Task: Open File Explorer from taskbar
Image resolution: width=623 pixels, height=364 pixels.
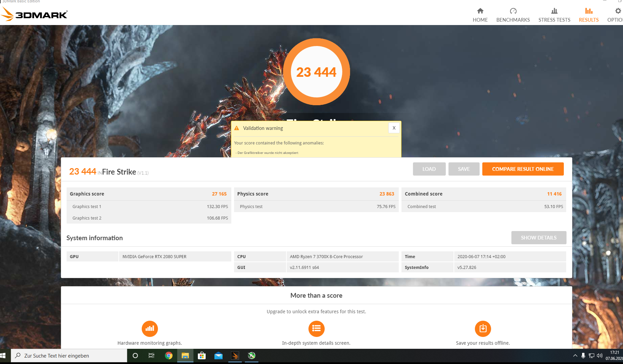Action: (x=185, y=356)
